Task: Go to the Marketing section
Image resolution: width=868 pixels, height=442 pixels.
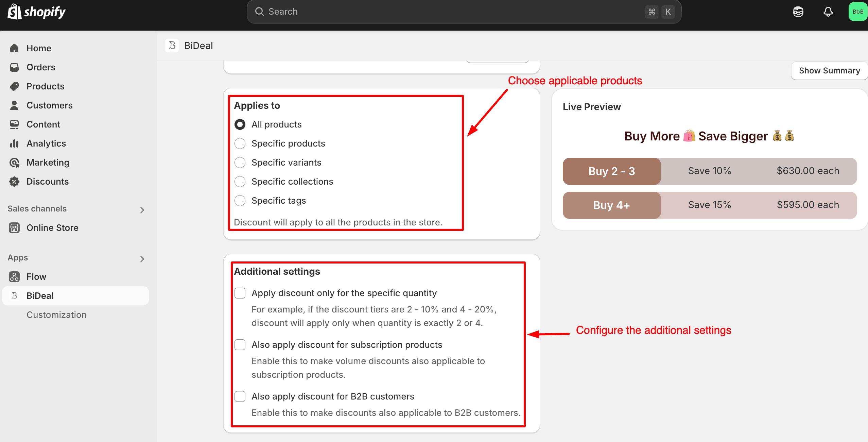Action: pos(48,163)
